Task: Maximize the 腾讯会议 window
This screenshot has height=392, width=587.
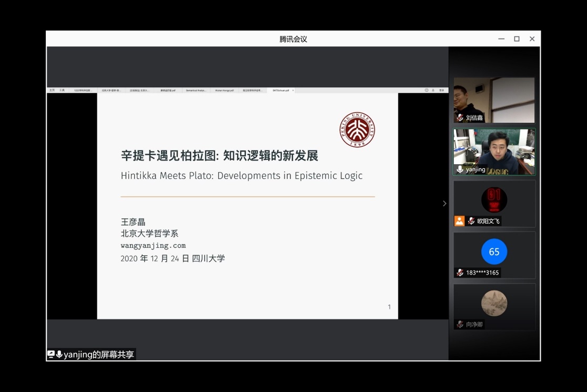Action: (517, 39)
